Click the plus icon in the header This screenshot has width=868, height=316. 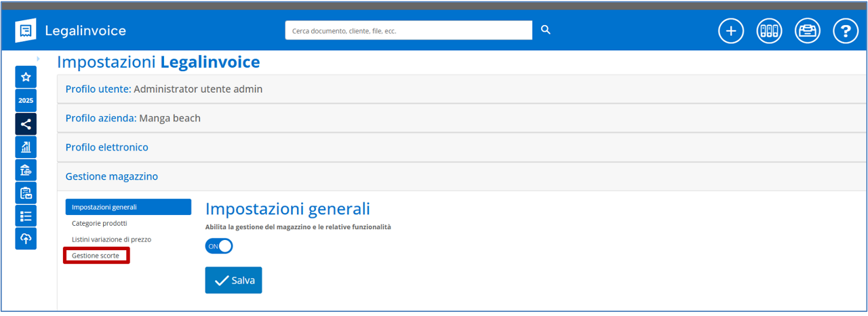731,31
